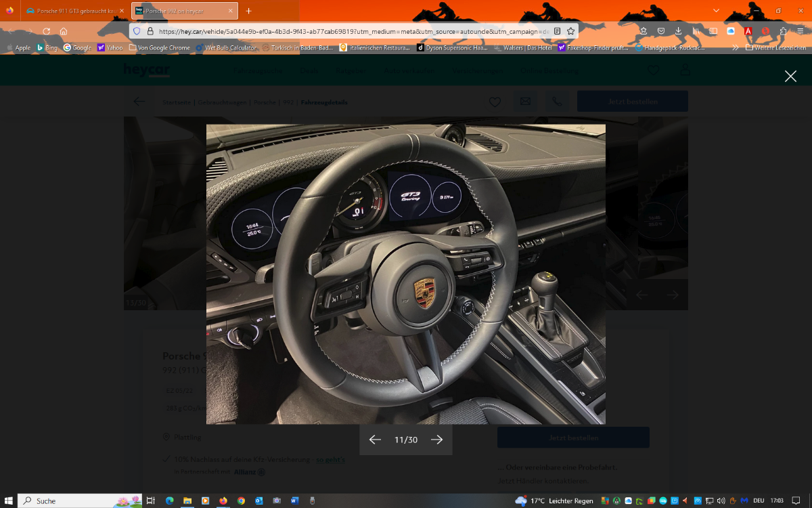812x508 pixels.
Task: Show more bookmarks via overflow chevron
Action: click(735, 48)
